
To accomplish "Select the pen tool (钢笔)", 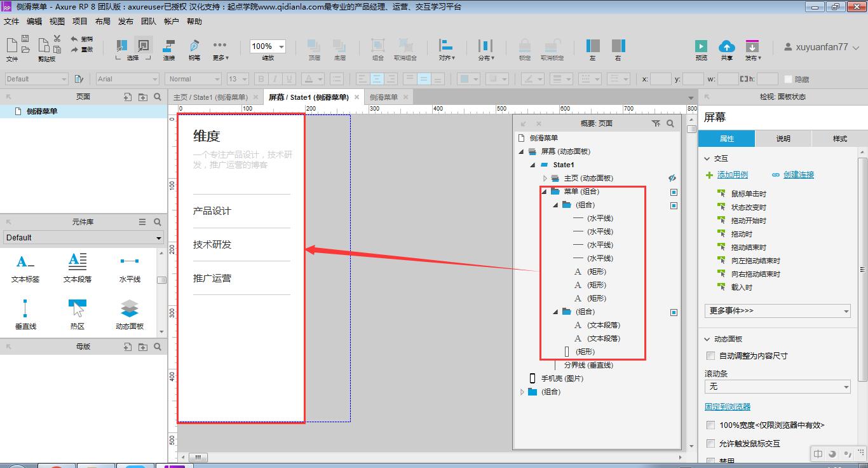I will click(194, 46).
